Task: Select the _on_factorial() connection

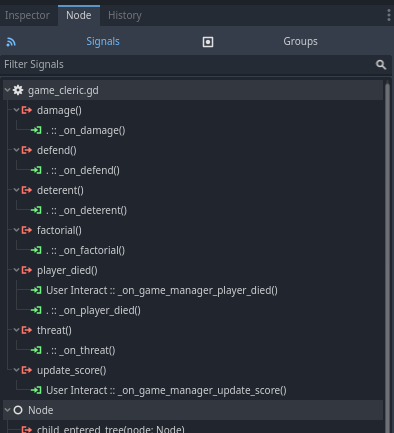Action: [193, 250]
